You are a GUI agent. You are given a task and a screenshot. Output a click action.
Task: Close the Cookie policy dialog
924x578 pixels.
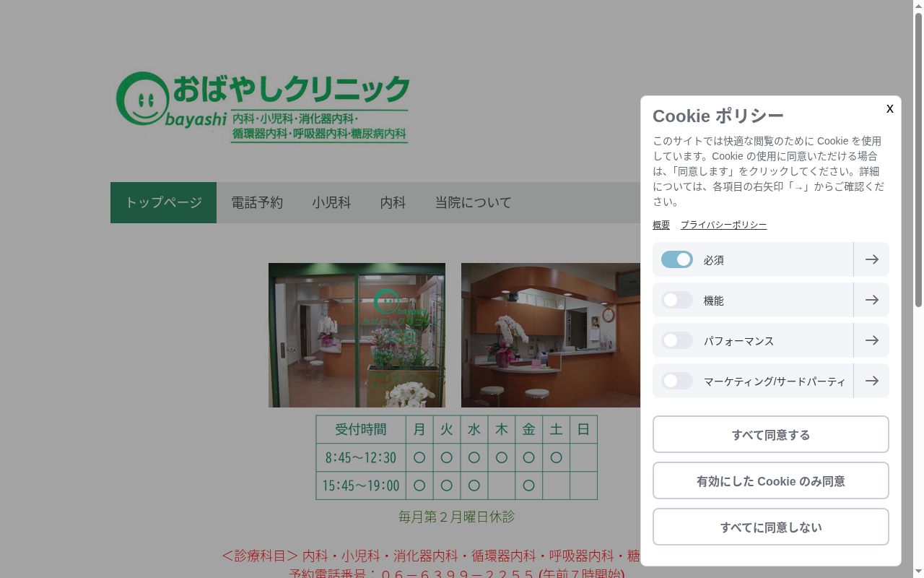(x=889, y=108)
